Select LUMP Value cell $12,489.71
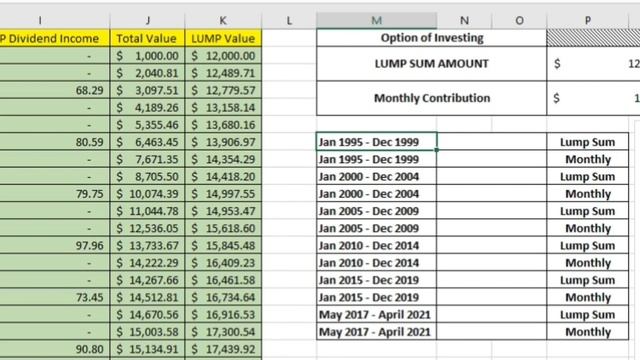This screenshot has width=640, height=360. coord(223,73)
